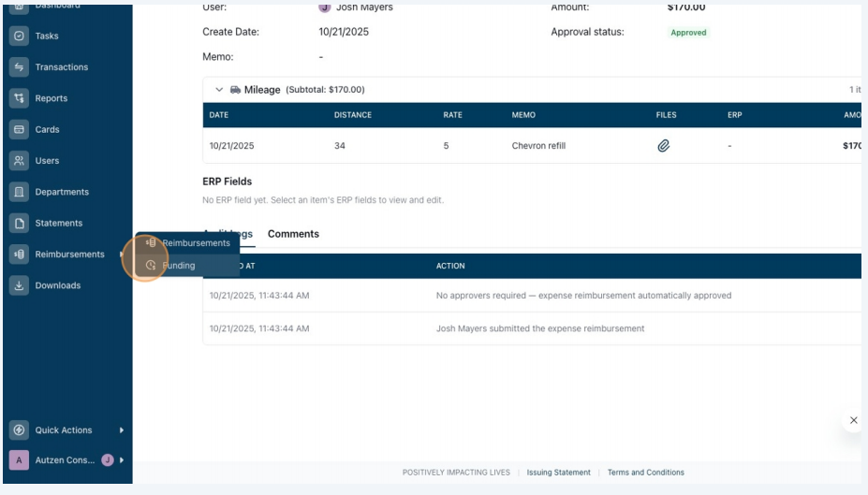
Task: Open Departments icon in sidebar
Action: 19,192
